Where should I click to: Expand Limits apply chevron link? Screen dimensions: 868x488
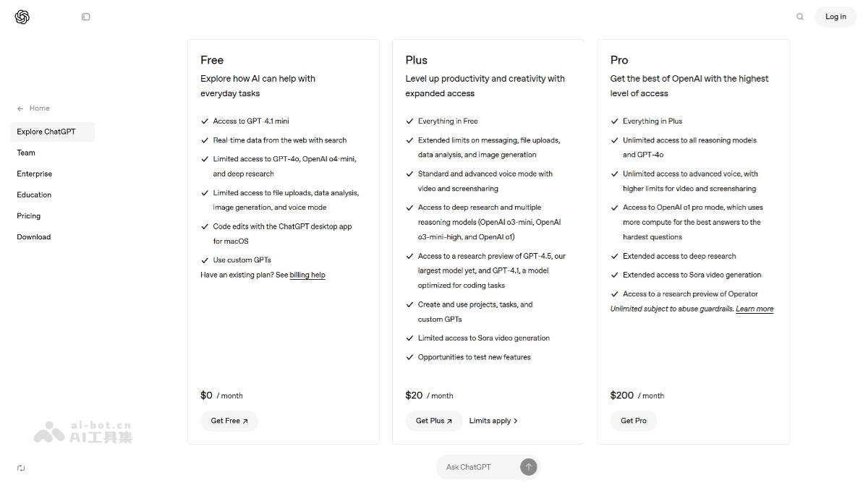pyautogui.click(x=493, y=421)
